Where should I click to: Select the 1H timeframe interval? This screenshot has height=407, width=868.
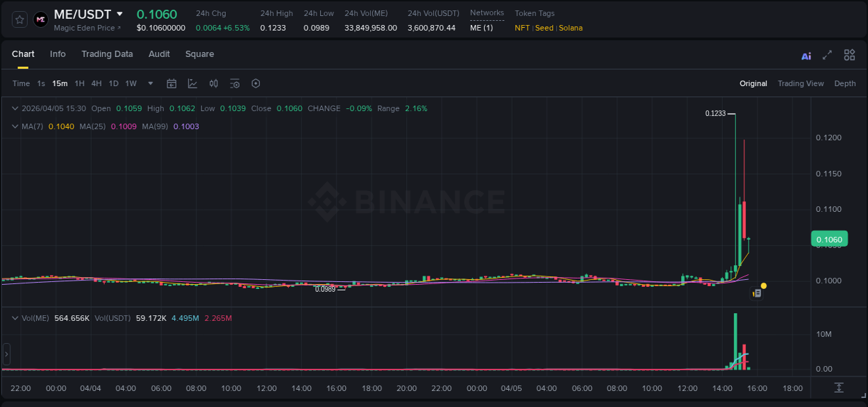(x=78, y=83)
